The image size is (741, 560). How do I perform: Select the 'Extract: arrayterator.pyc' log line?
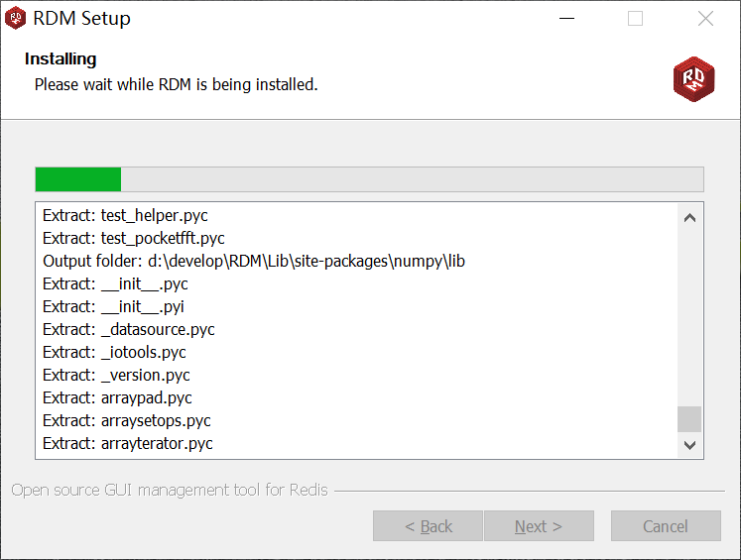(x=128, y=443)
